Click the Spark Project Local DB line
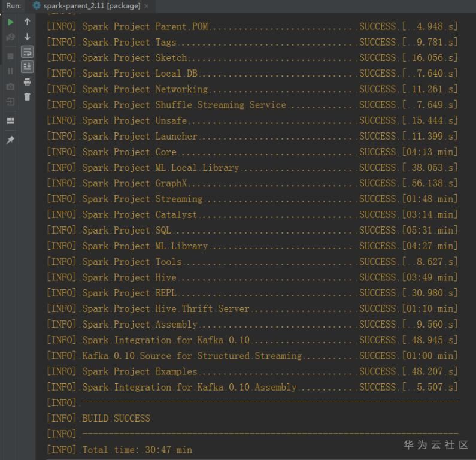 252,74
